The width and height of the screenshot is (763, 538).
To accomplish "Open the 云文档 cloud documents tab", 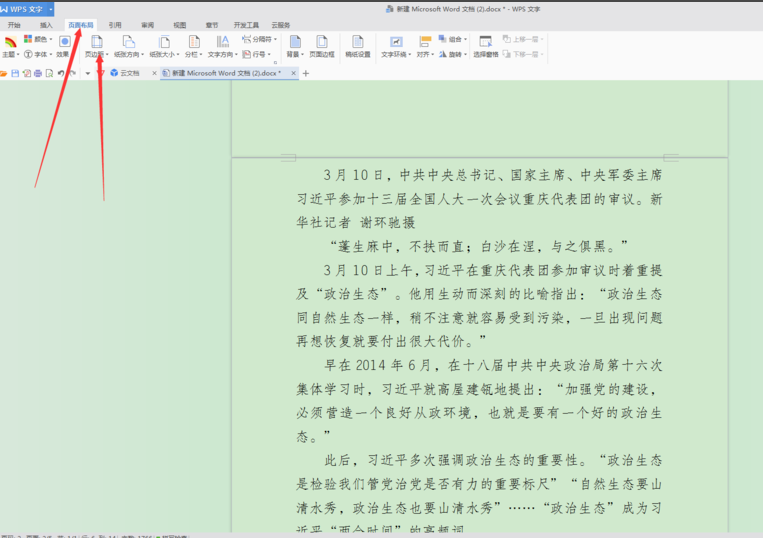I will [129, 73].
